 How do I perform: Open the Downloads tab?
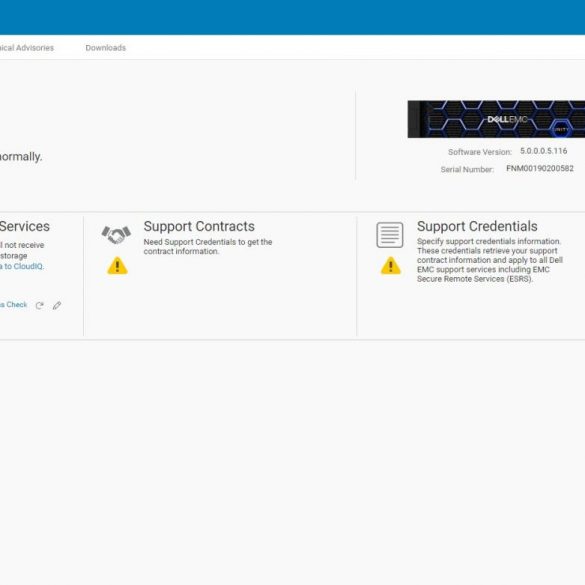(106, 48)
